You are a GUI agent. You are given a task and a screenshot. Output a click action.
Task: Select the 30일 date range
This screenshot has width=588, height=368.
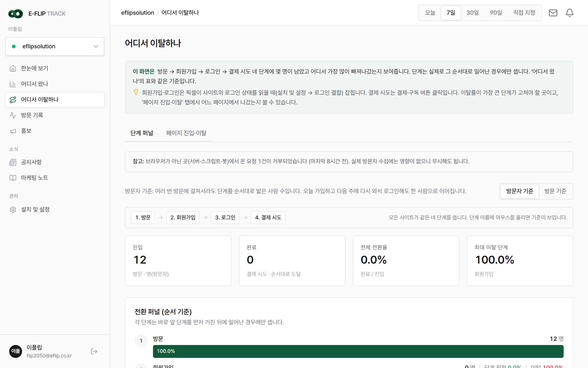point(473,13)
